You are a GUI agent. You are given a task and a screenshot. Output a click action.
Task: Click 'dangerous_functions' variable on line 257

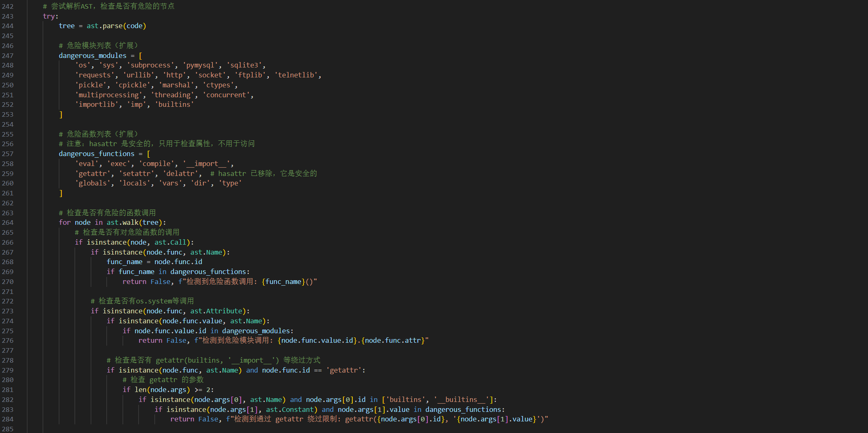96,154
